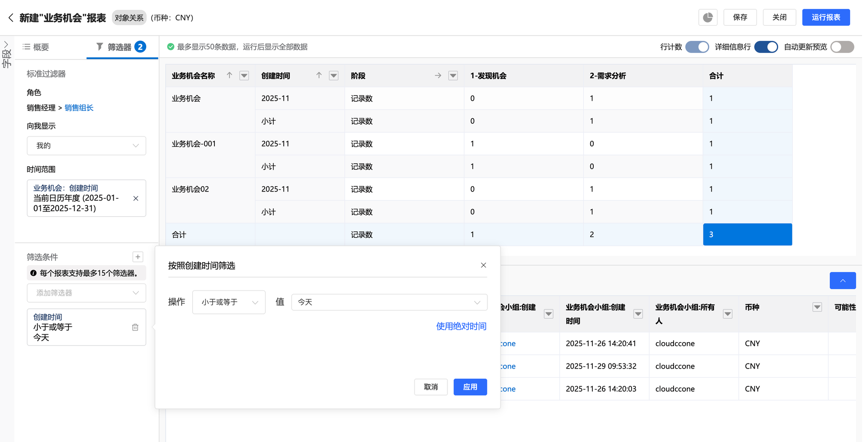
Task: Collapse detail section with blue up-chevron button
Action: click(x=842, y=281)
